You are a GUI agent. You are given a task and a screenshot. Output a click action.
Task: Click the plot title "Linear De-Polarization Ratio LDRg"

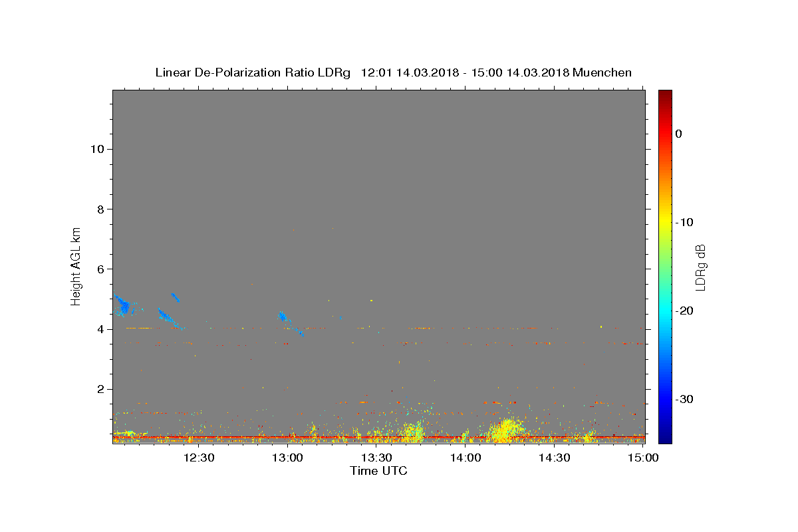pos(252,72)
